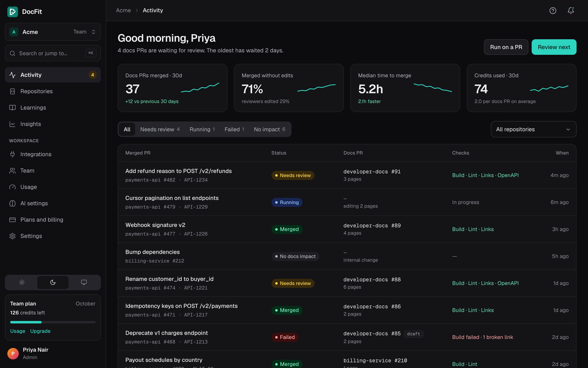The width and height of the screenshot is (588, 368).
Task: Click Build failed · 1 broken link checks
Action: point(482,337)
